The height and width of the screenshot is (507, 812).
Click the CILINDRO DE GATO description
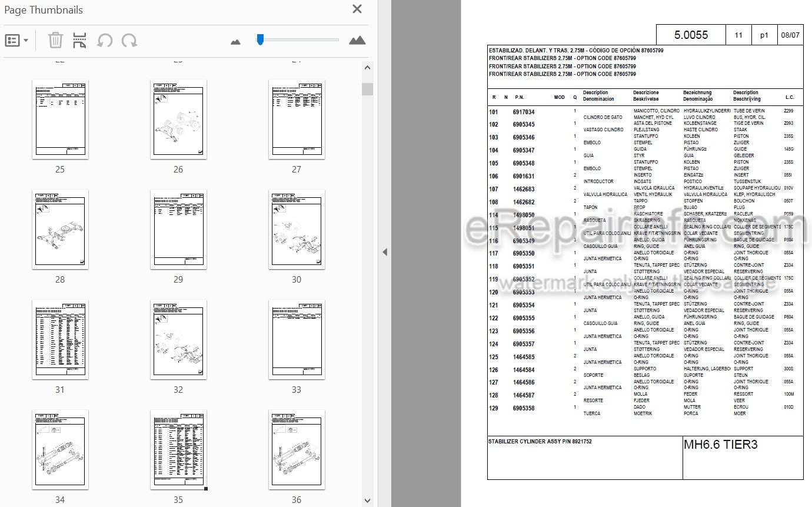(x=603, y=117)
